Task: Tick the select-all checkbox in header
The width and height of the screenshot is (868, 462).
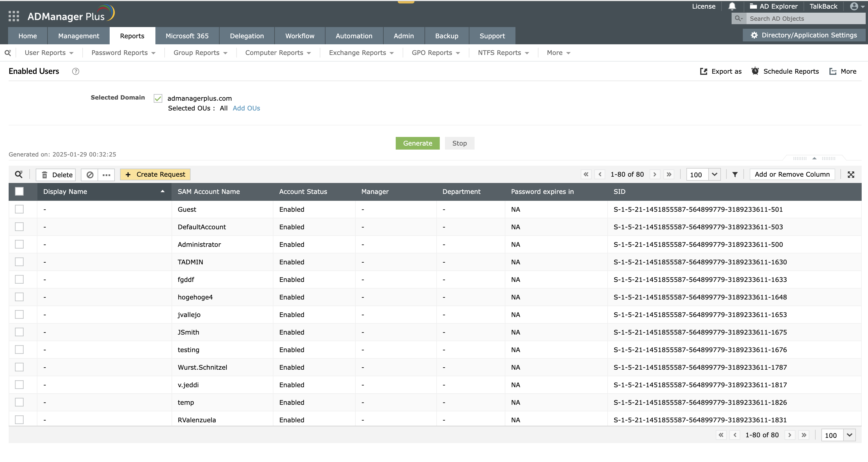Action: (x=19, y=192)
